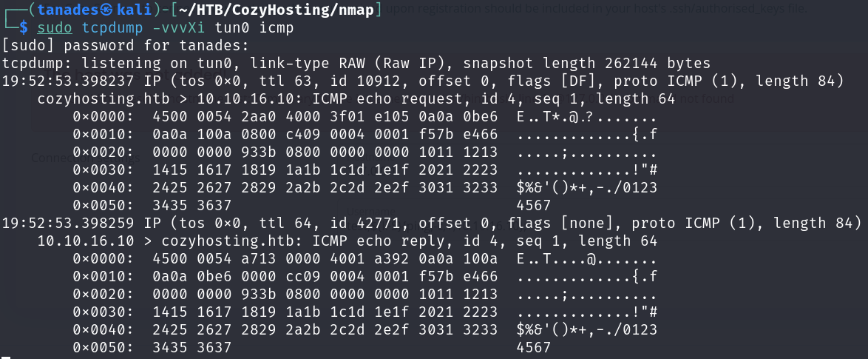Click the underlined sudo command word
Screen dimensions: 868x359
point(54,27)
